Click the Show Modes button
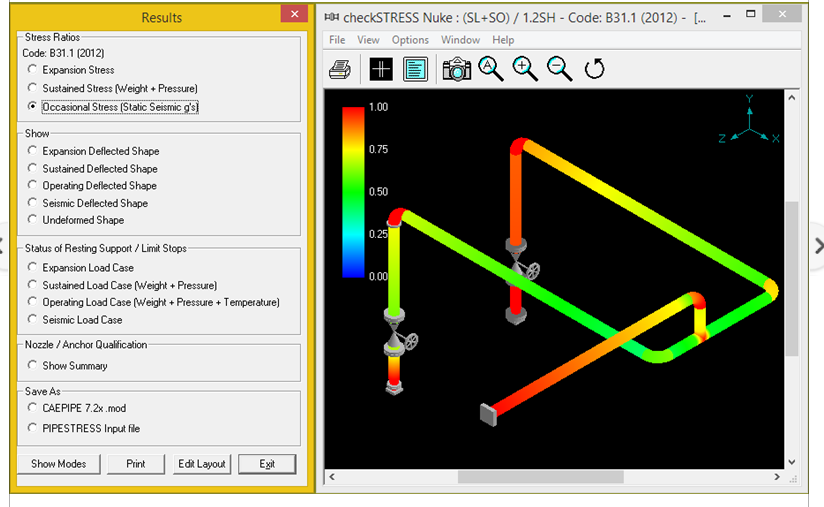Screen dimensions: 824x507 pos(58,464)
